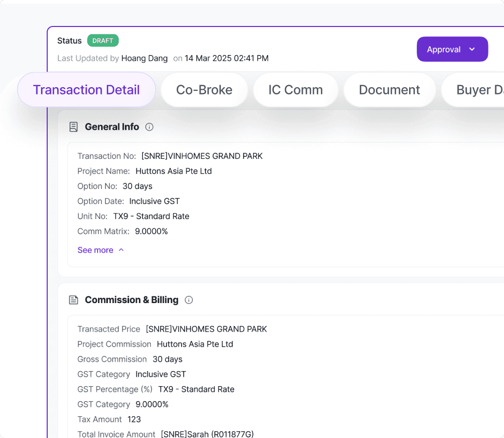
Task: Click the Hoang Dang updater name
Action: 144,58
